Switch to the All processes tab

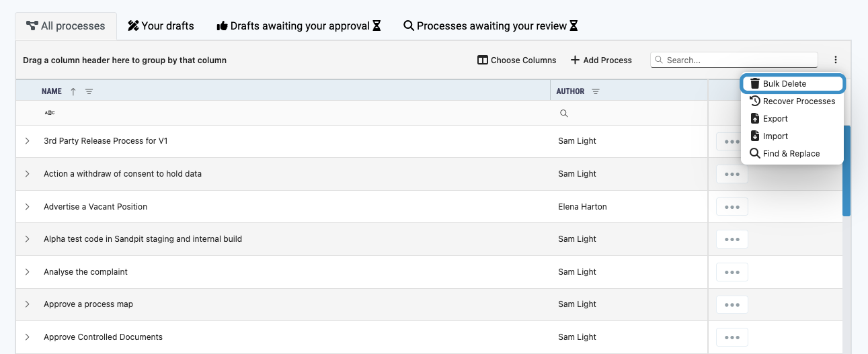point(66,26)
